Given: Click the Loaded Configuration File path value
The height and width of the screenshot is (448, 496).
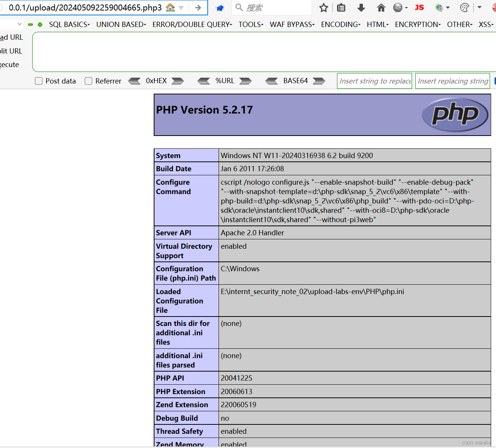Looking at the screenshot, I should tap(312, 291).
